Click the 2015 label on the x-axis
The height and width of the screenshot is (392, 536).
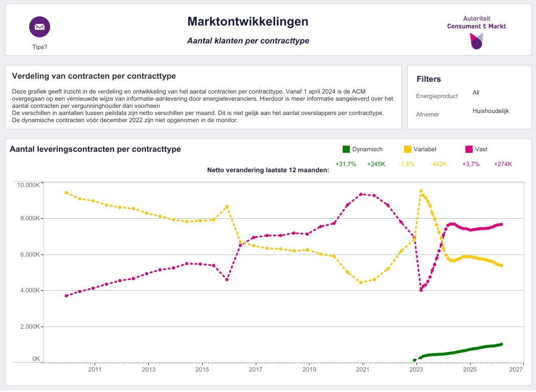pos(202,370)
